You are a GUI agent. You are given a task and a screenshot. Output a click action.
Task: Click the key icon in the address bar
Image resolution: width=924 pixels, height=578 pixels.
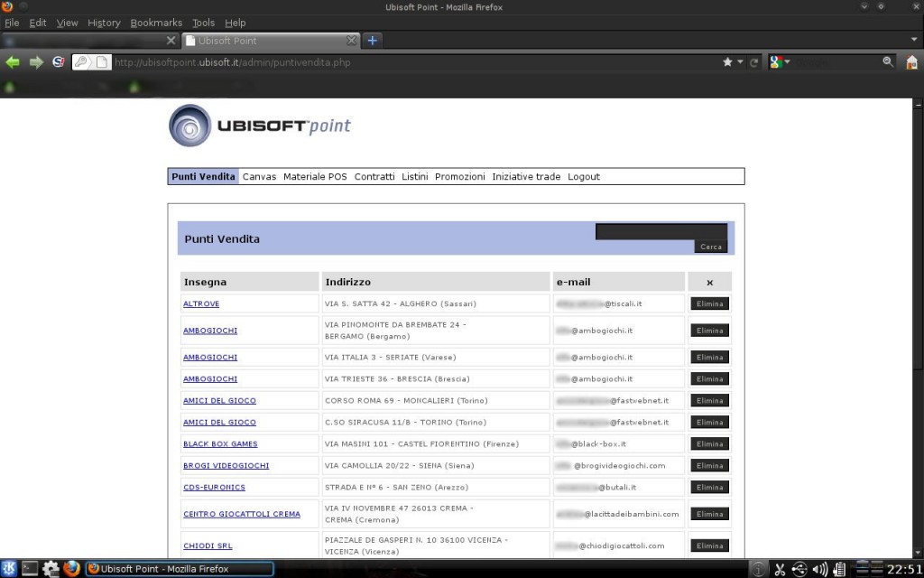80,62
